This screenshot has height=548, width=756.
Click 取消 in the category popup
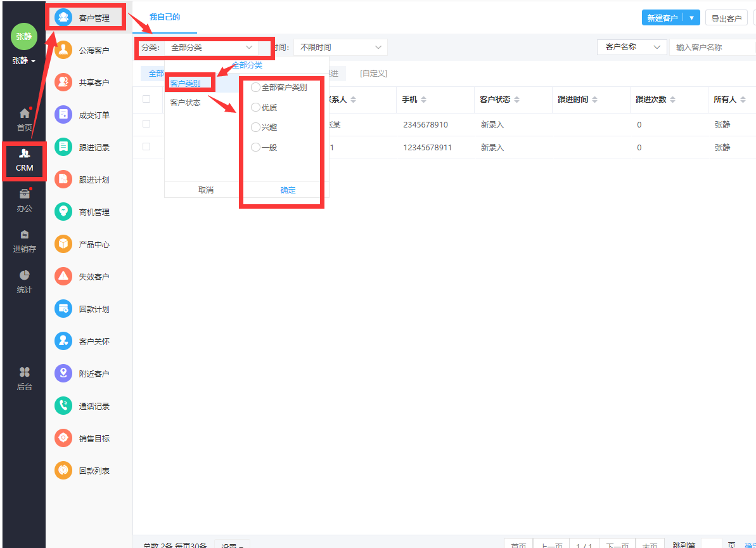206,190
